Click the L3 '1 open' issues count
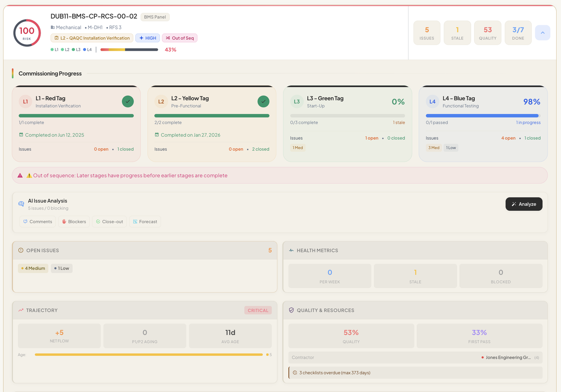561x392 pixels. (x=372, y=138)
